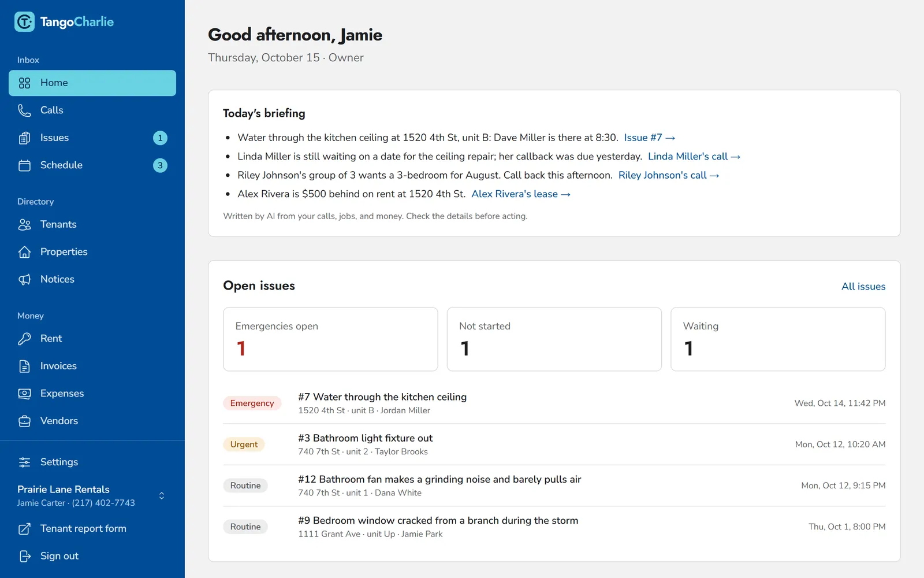Open the Invoices page from sidebar
Screen dimensions: 924x578
click(92, 366)
